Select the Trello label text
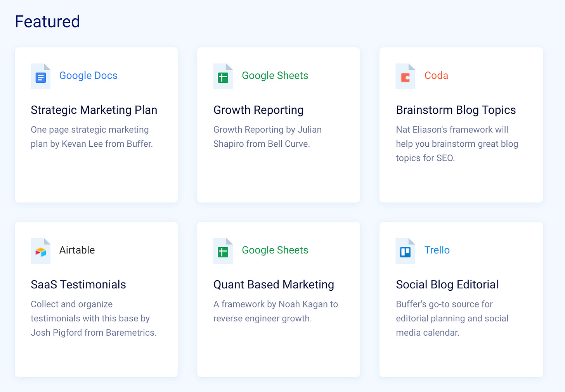Image resolution: width=565 pixels, height=392 pixels. pos(437,250)
